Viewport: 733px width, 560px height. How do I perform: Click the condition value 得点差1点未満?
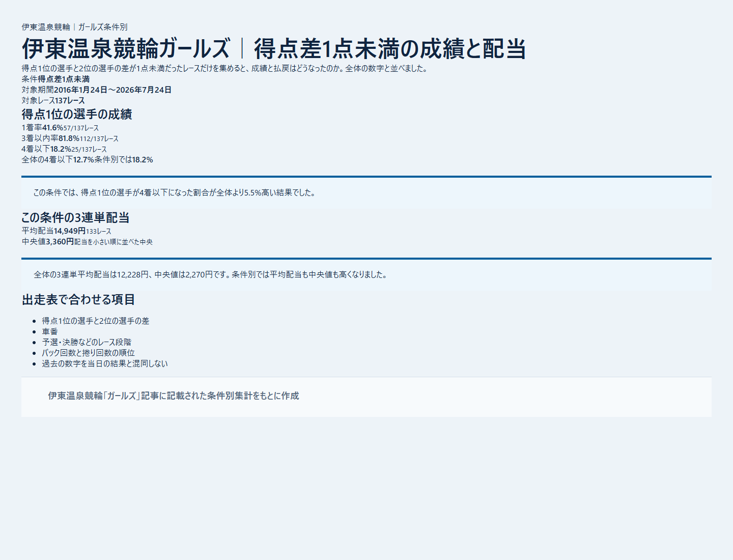coord(64,79)
